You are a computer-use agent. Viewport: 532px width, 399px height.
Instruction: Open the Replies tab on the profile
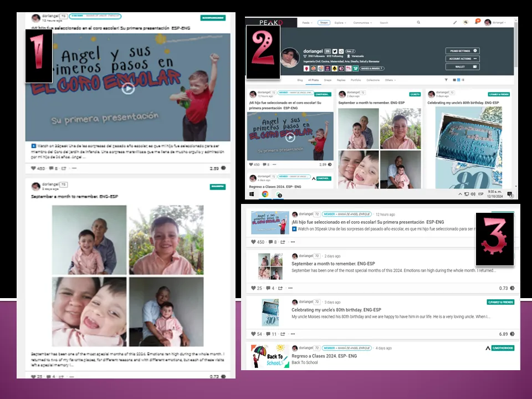pyautogui.click(x=341, y=80)
